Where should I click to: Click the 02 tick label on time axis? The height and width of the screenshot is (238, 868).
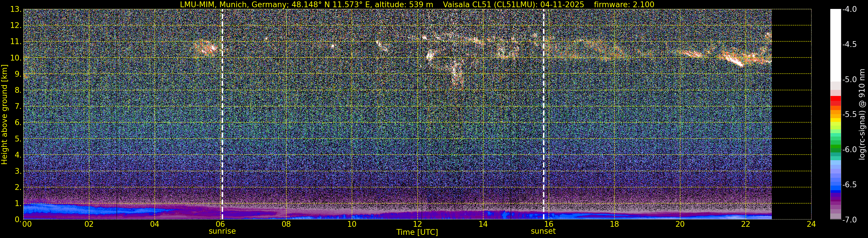89,224
